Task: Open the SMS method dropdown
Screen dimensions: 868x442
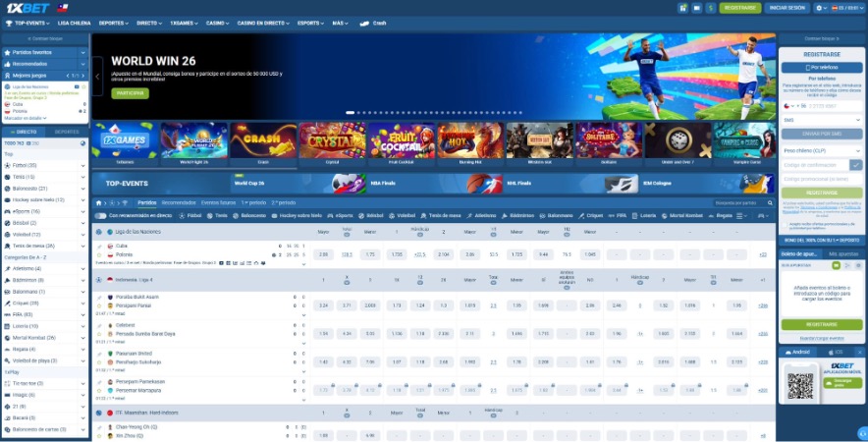Action: (x=822, y=120)
